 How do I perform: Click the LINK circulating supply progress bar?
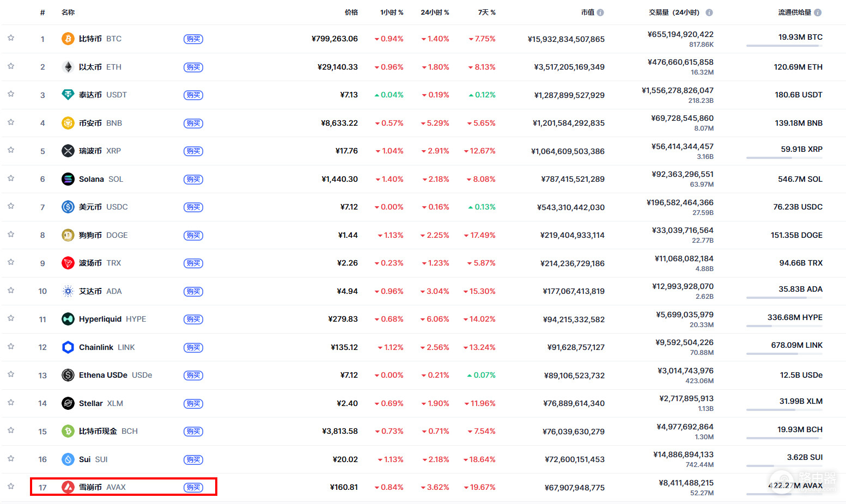[784, 354]
